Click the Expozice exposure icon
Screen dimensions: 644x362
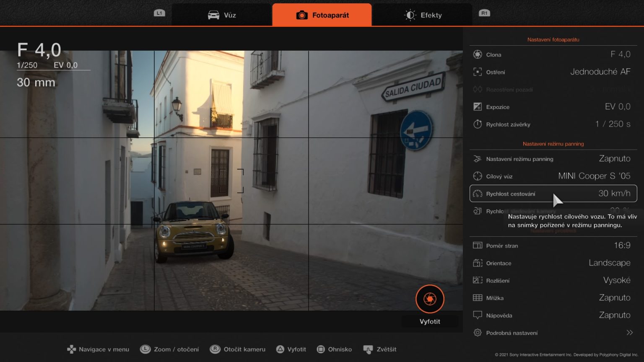click(x=478, y=107)
